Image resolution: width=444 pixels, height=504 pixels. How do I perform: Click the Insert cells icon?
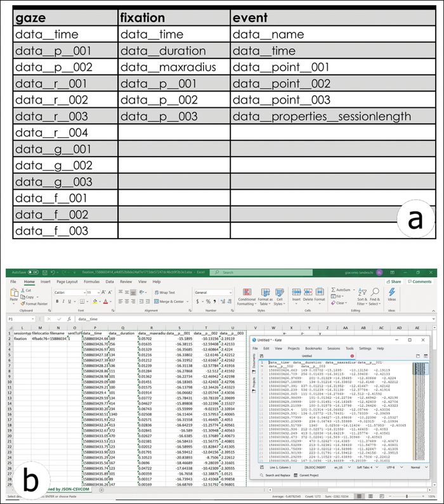[x=296, y=292]
